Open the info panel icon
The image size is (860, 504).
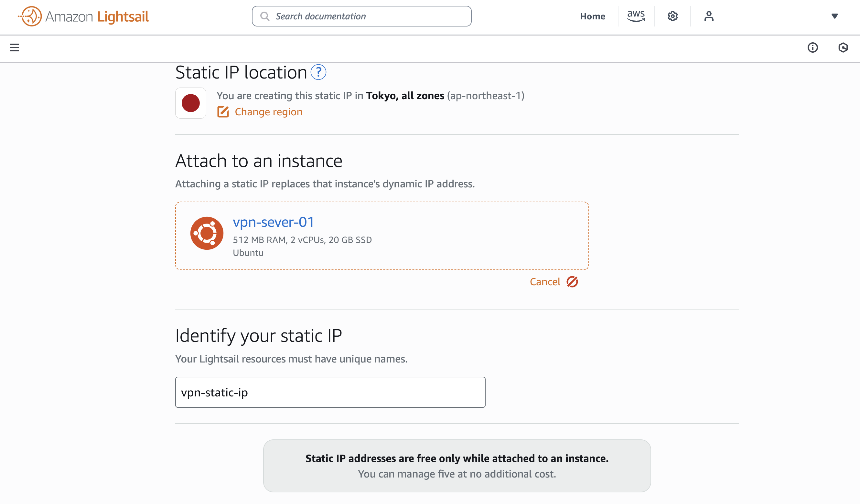point(812,47)
